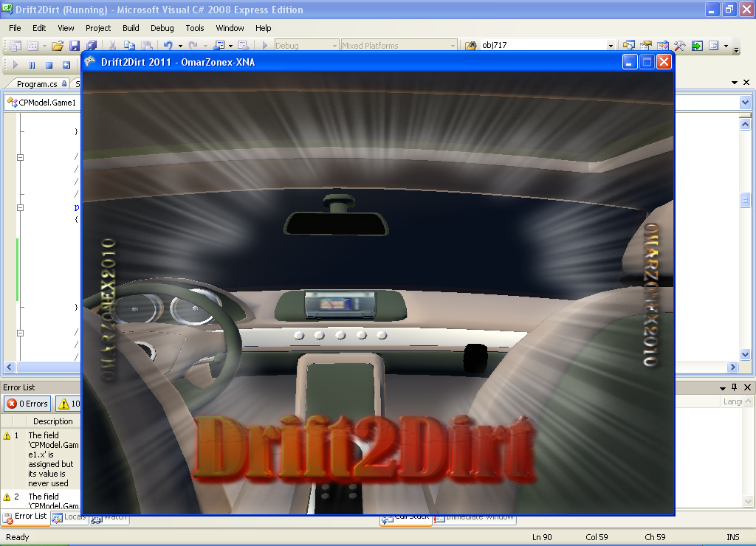Click the Navigate Forward icon
This screenshot has width=756, height=546.
coord(244,45)
